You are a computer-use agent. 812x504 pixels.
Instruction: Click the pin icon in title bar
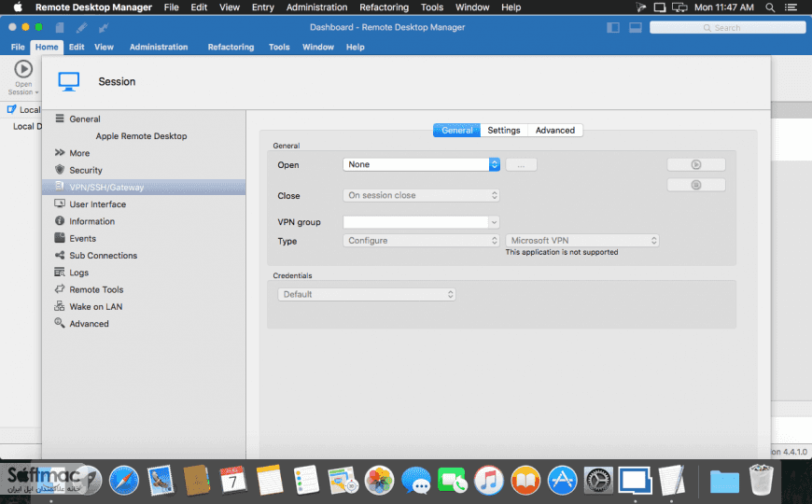[104, 27]
